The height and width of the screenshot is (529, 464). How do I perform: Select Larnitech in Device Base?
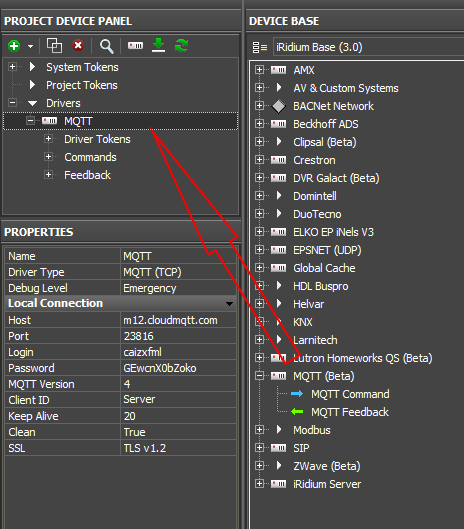[x=315, y=340]
